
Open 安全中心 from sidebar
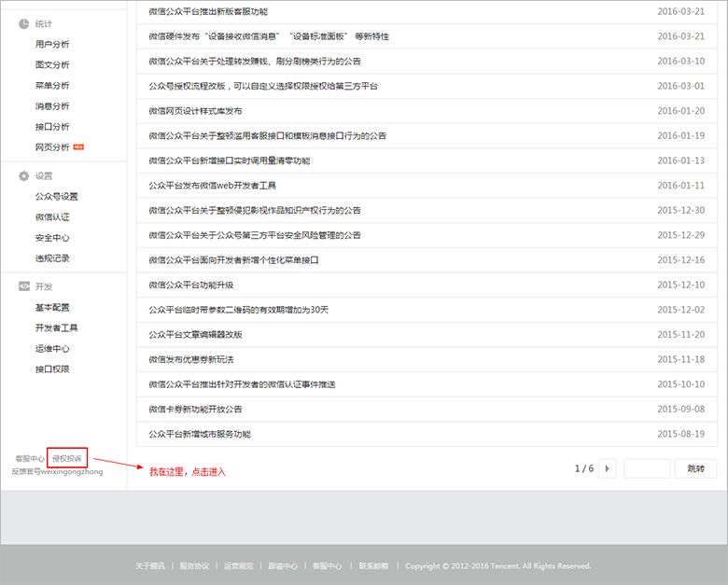[x=52, y=238]
